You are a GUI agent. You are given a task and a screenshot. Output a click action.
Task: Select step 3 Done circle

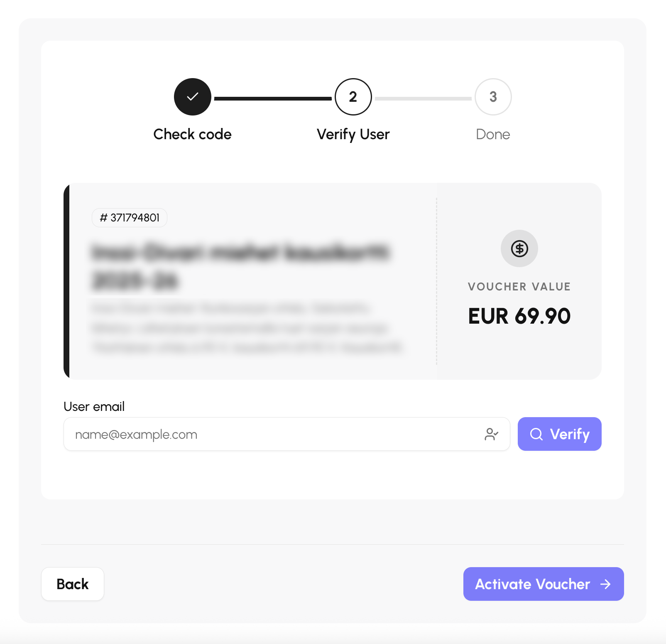493,97
